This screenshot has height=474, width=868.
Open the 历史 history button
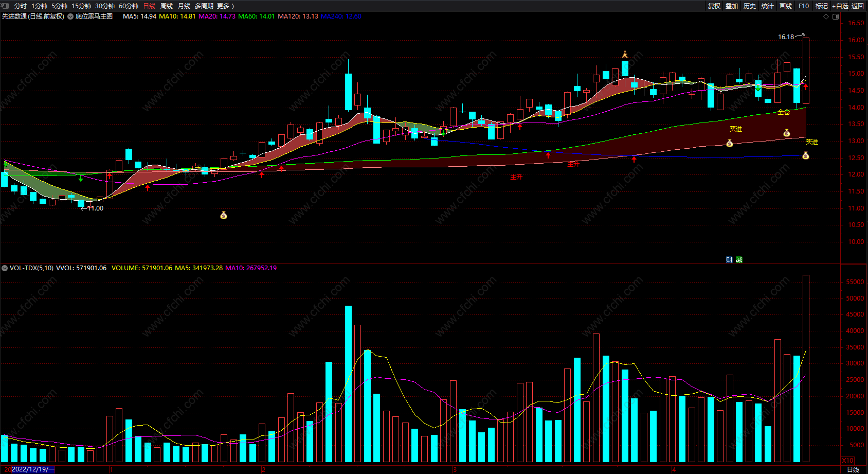(x=750, y=6)
